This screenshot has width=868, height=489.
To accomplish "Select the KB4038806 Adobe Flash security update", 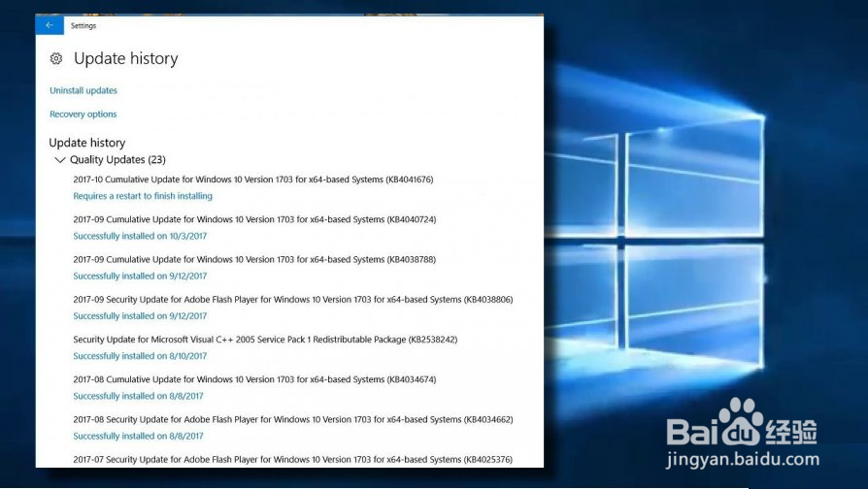I will click(293, 300).
